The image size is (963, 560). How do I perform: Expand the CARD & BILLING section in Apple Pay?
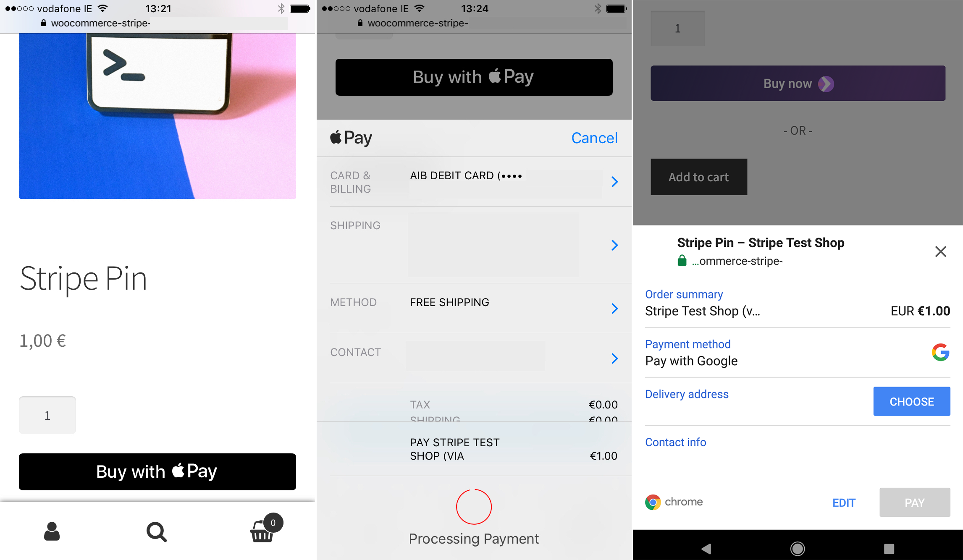coord(614,181)
